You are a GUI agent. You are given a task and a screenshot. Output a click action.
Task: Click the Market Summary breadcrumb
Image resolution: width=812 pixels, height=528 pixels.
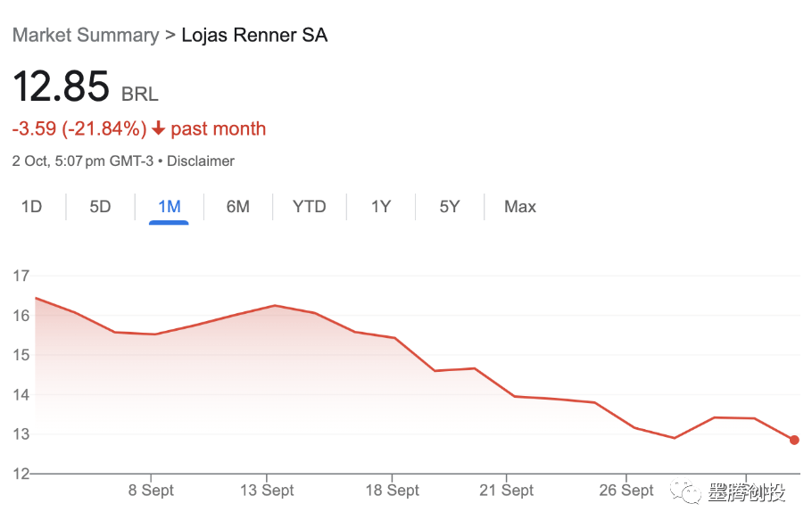85,36
